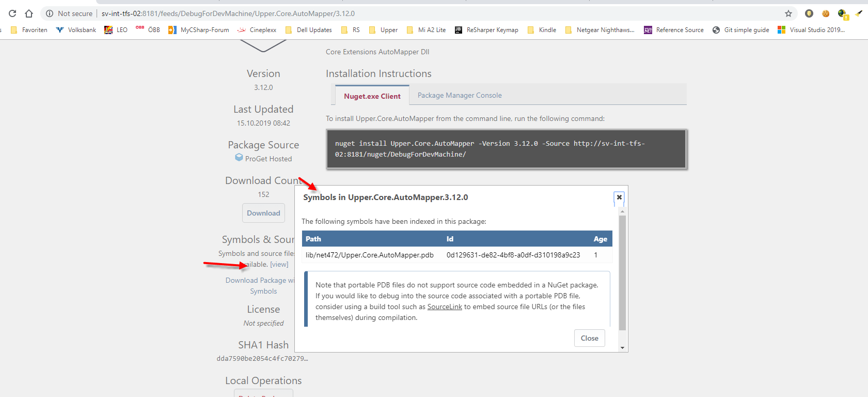Screen dimensions: 868x397
Task: Click the browser address bar URL
Action: (x=228, y=13)
